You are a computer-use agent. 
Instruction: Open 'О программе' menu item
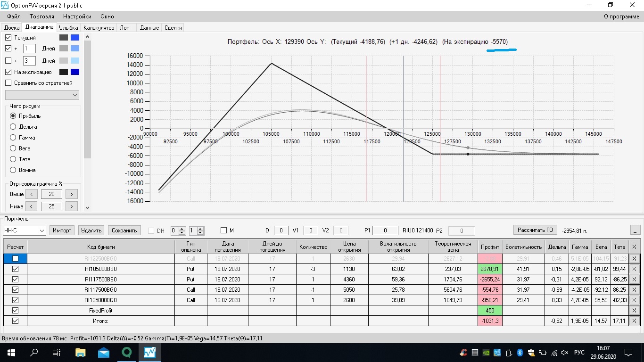coord(621,16)
